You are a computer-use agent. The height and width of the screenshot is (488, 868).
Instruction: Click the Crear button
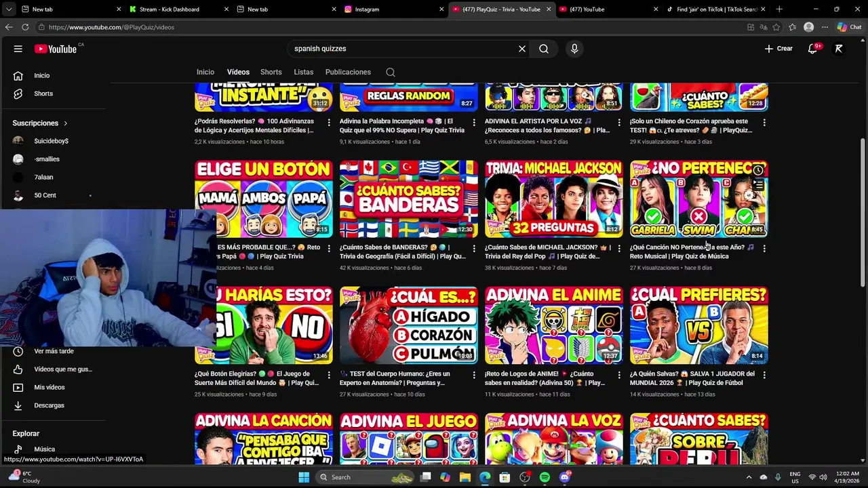click(778, 49)
